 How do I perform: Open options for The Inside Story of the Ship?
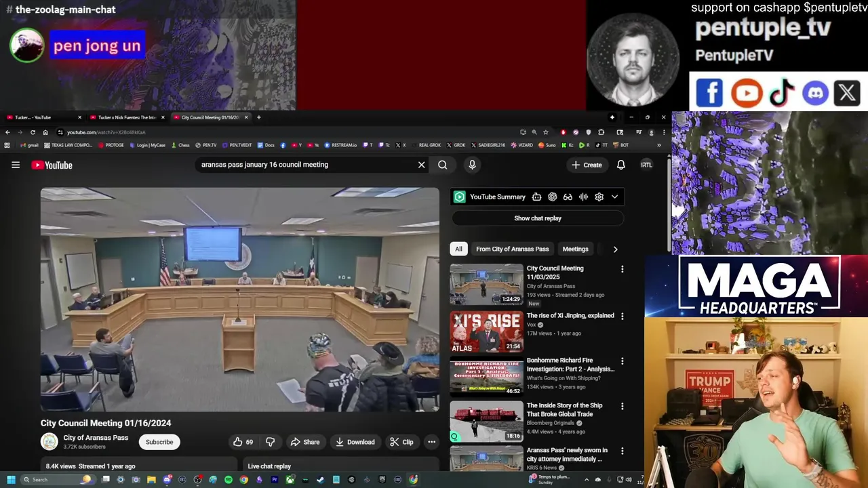[622, 406]
